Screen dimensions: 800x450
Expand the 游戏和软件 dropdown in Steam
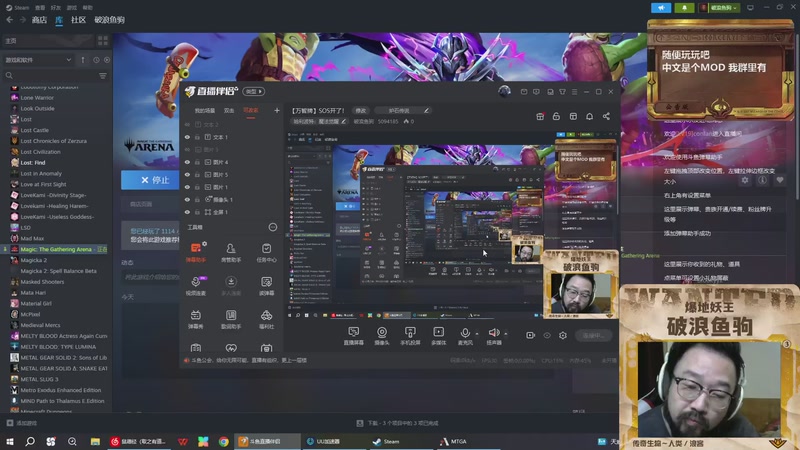click(38, 60)
